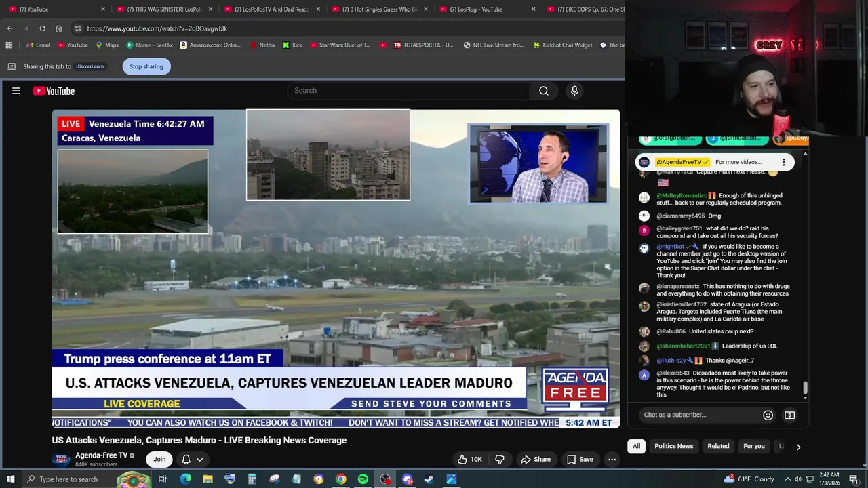
Task: Select the Politics News filter chip
Action: coord(673,446)
